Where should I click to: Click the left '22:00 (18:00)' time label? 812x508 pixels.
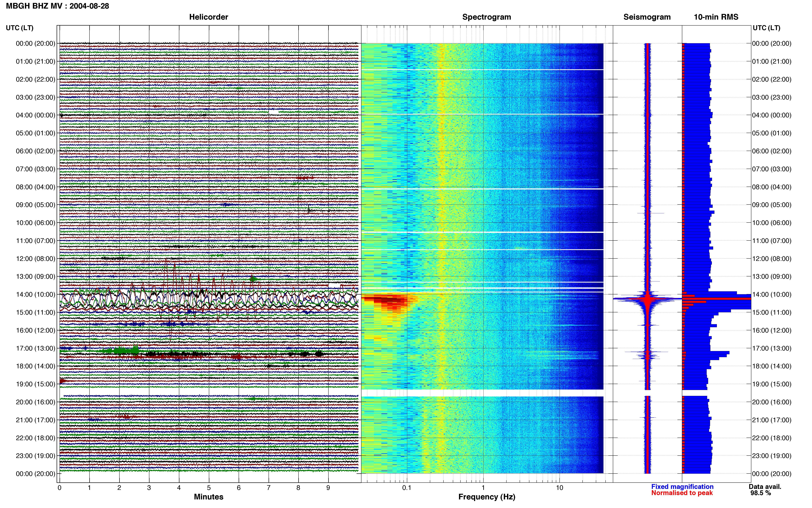click(36, 438)
